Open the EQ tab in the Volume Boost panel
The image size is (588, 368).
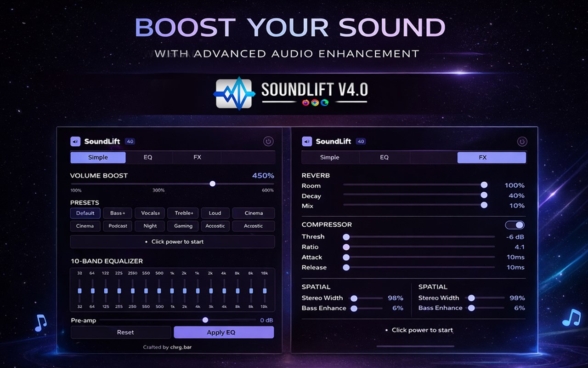coord(148,157)
